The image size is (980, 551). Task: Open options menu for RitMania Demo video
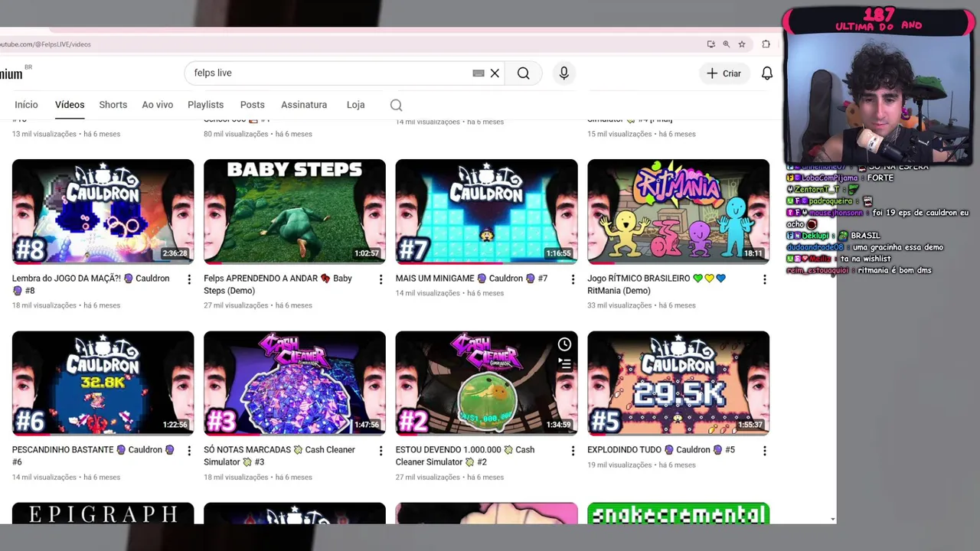coord(764,280)
